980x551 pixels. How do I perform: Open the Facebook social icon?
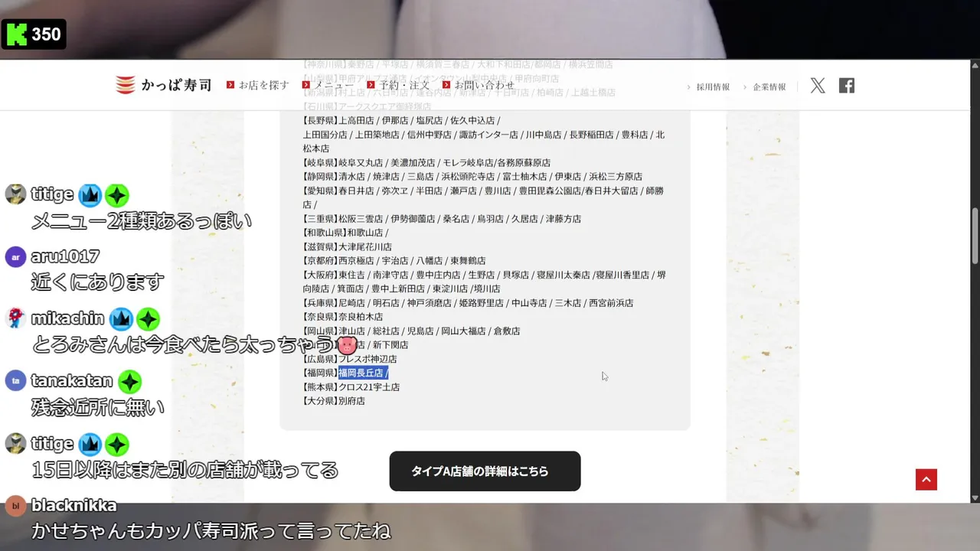point(847,86)
